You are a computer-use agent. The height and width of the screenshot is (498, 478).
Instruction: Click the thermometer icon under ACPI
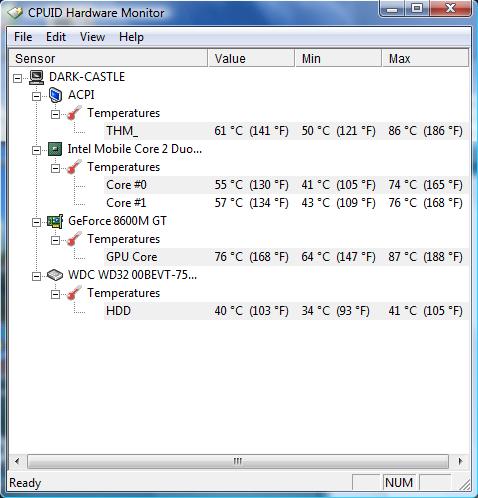[x=74, y=113]
